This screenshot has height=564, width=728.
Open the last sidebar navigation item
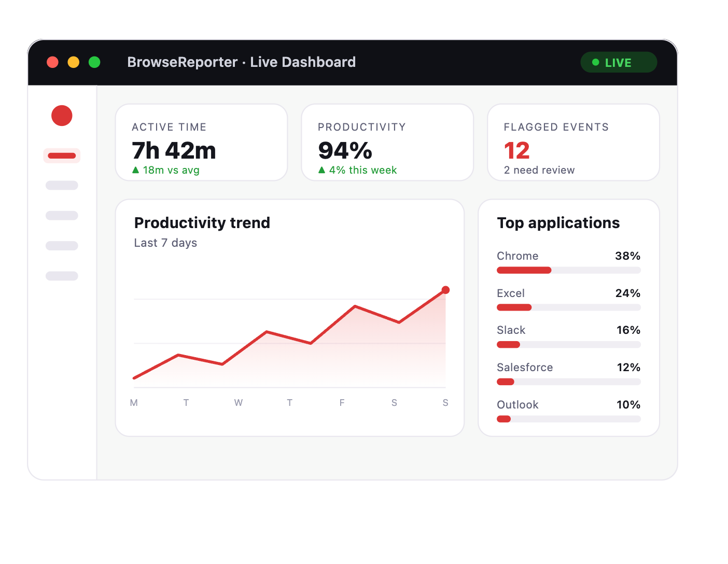pyautogui.click(x=62, y=276)
